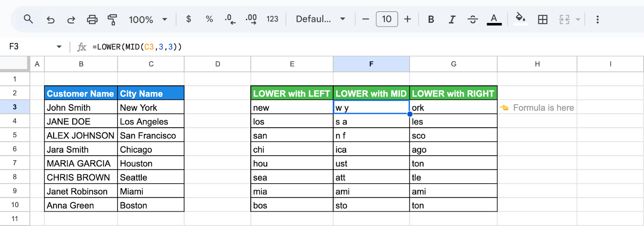
Task: Select the cell containing 'new'
Action: click(292, 108)
